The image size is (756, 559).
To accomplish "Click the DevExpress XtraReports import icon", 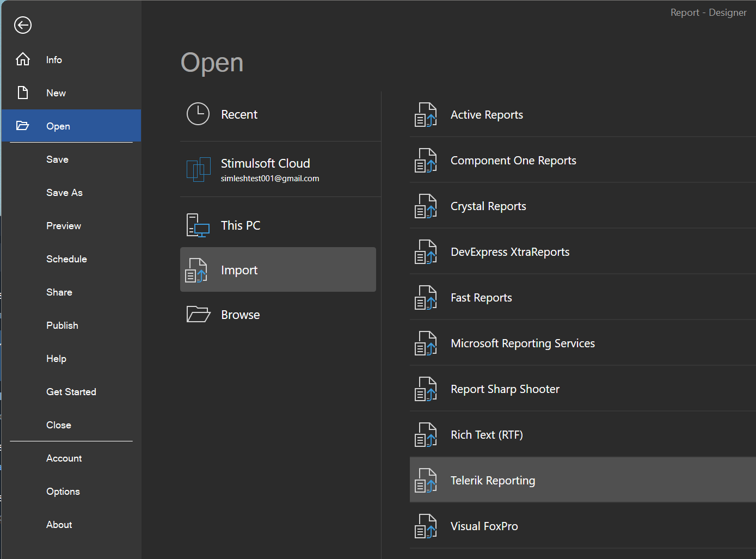I will (426, 252).
